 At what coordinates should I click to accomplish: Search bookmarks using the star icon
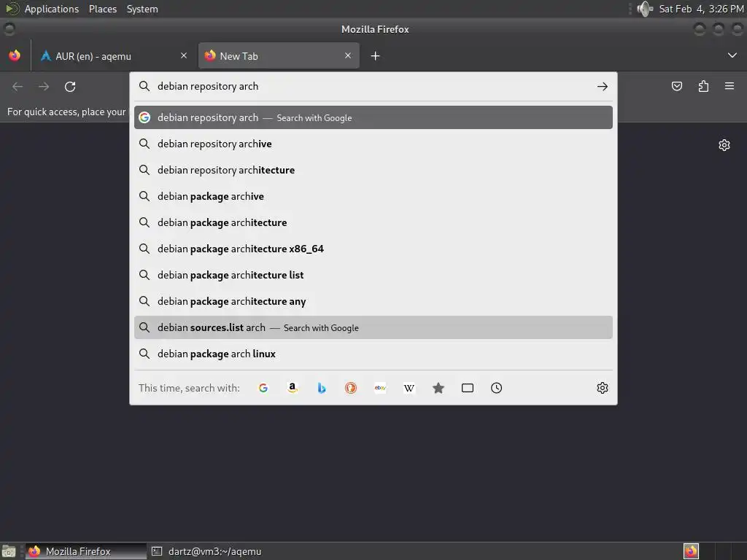[438, 388]
